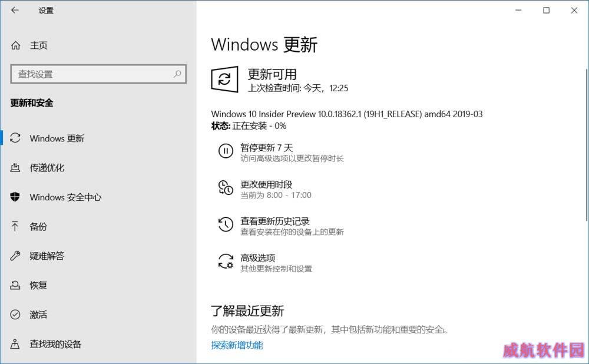Pause updates with 暂停更新 7 天
Image resolution: width=589 pixels, height=364 pixels.
266,148
